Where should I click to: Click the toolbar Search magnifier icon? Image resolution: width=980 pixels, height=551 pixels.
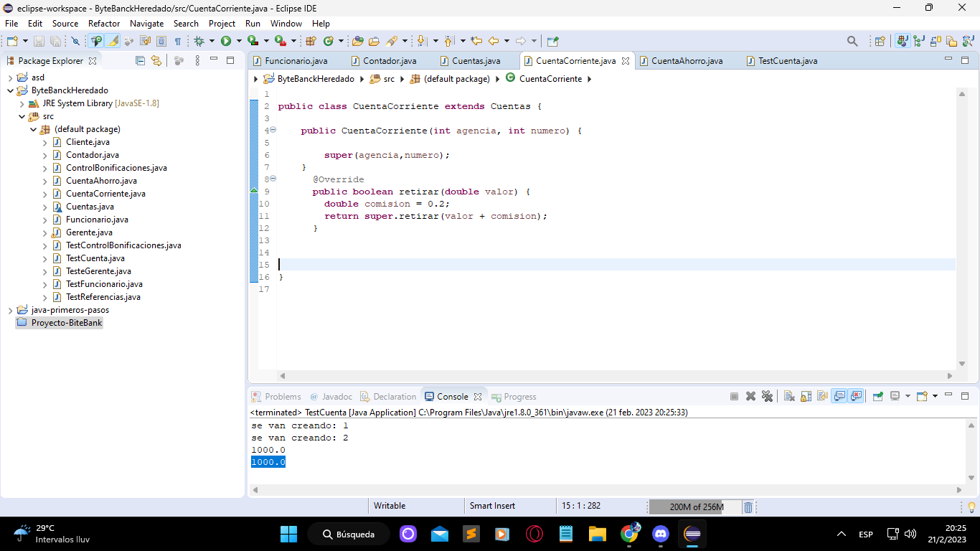click(x=852, y=41)
